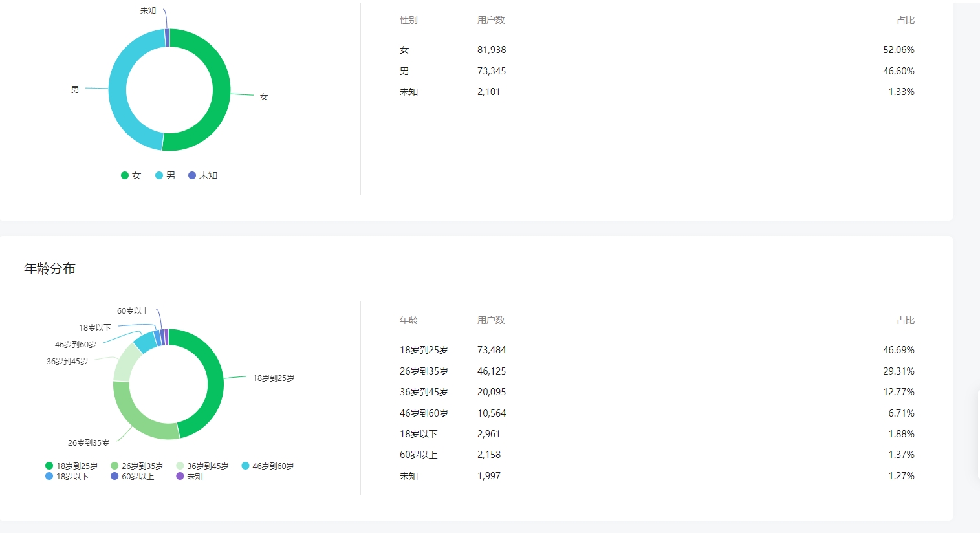Toggle the 46岁到60岁 legend item

tap(267, 466)
